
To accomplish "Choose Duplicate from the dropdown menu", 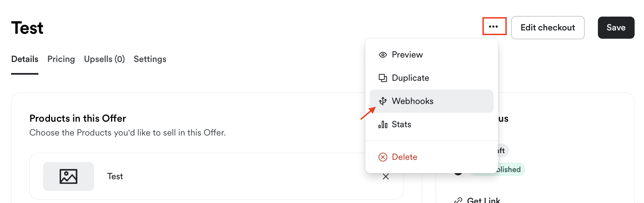I will tap(410, 78).
